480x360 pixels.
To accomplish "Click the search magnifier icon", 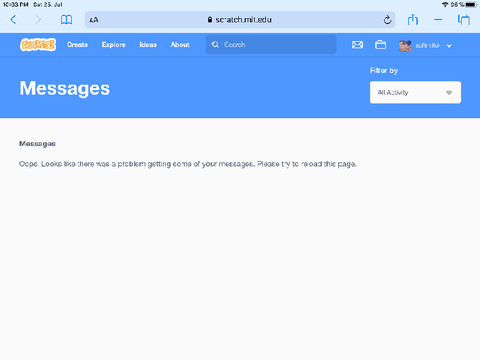I will 215,45.
